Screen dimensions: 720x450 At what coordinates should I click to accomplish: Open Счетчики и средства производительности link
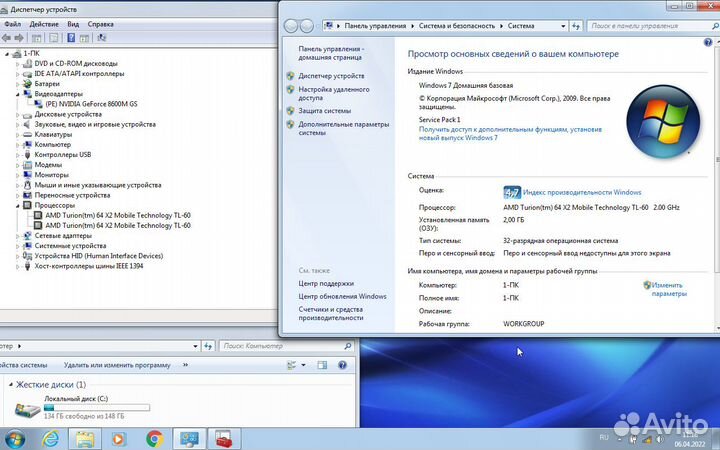[x=331, y=313]
